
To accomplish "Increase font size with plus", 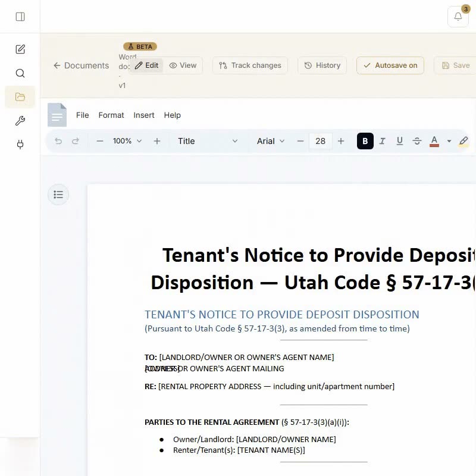I will [341, 141].
